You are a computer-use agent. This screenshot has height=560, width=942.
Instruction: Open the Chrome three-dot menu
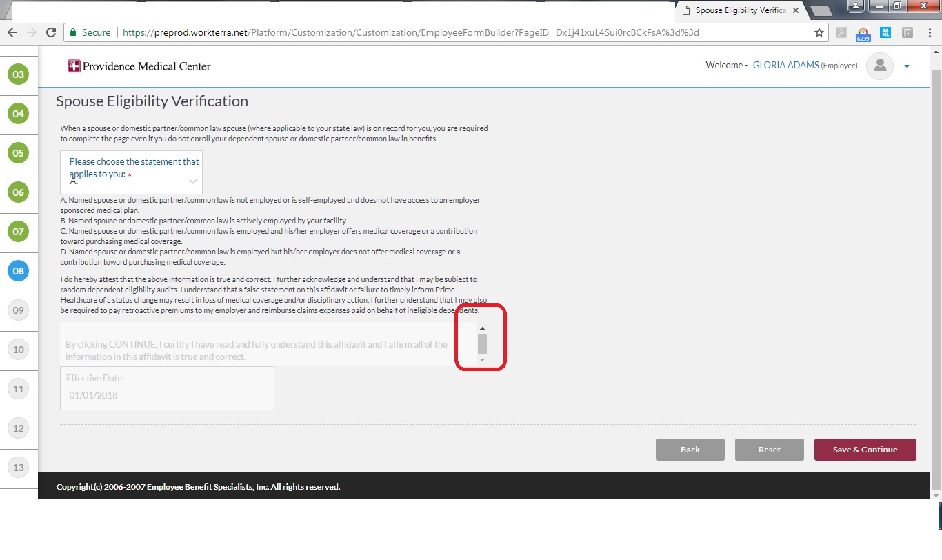pyautogui.click(x=930, y=32)
